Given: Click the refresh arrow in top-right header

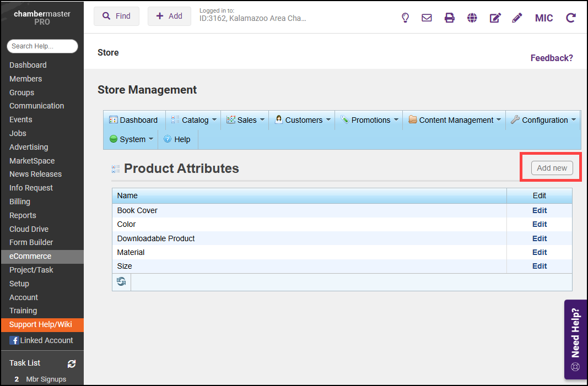Looking at the screenshot, I should pos(571,18).
